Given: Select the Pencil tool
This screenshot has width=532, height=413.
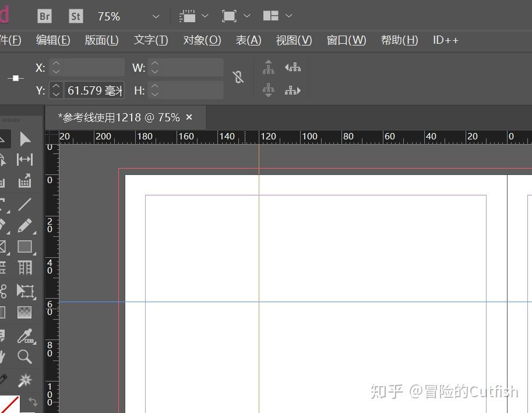Looking at the screenshot, I should point(26,226).
